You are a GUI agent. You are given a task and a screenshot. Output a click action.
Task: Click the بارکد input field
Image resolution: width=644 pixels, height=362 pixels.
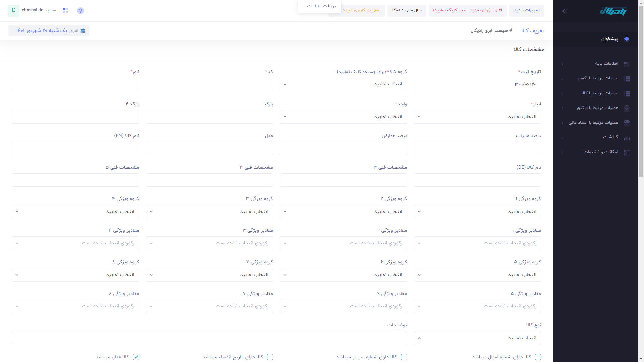coord(209,117)
